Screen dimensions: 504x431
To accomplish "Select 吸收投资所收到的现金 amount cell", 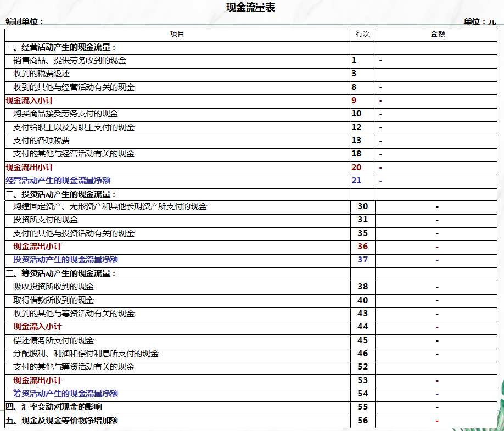I will tap(436, 287).
